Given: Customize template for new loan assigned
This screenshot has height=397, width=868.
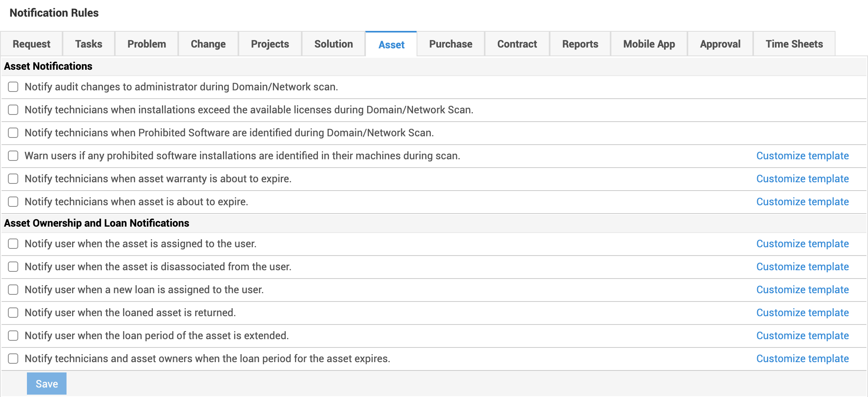Looking at the screenshot, I should point(802,290).
